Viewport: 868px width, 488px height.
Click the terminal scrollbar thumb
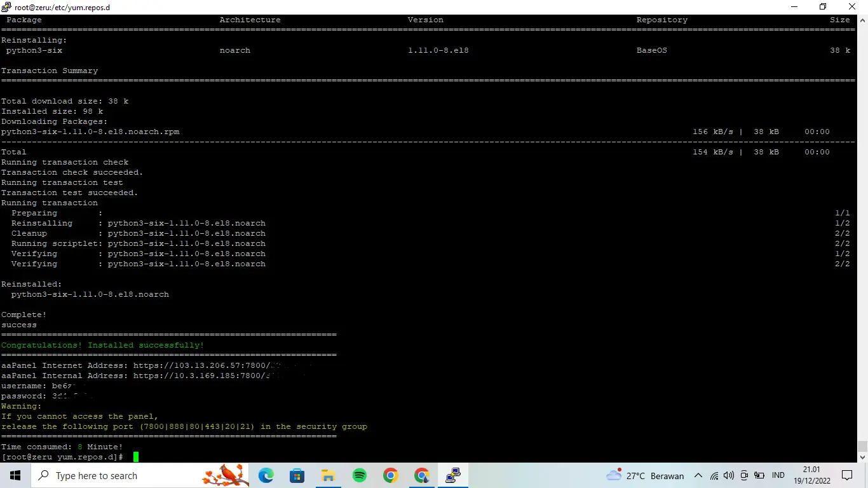pyautogui.click(x=862, y=446)
